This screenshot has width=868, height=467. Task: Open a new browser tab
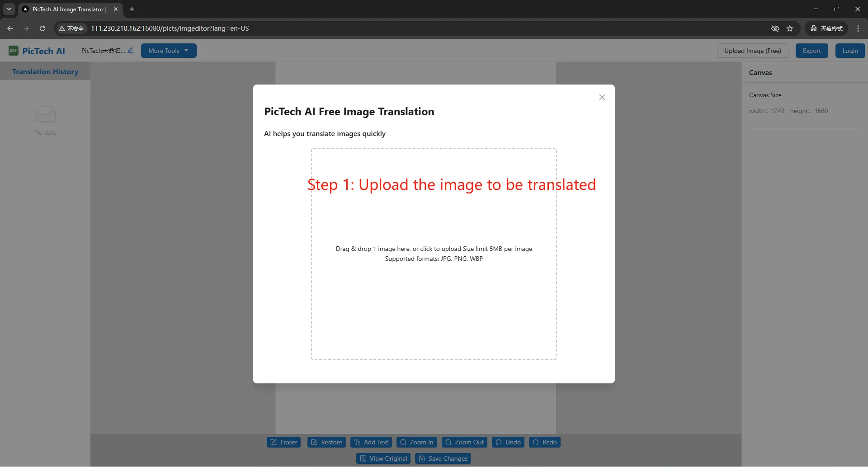132,9
